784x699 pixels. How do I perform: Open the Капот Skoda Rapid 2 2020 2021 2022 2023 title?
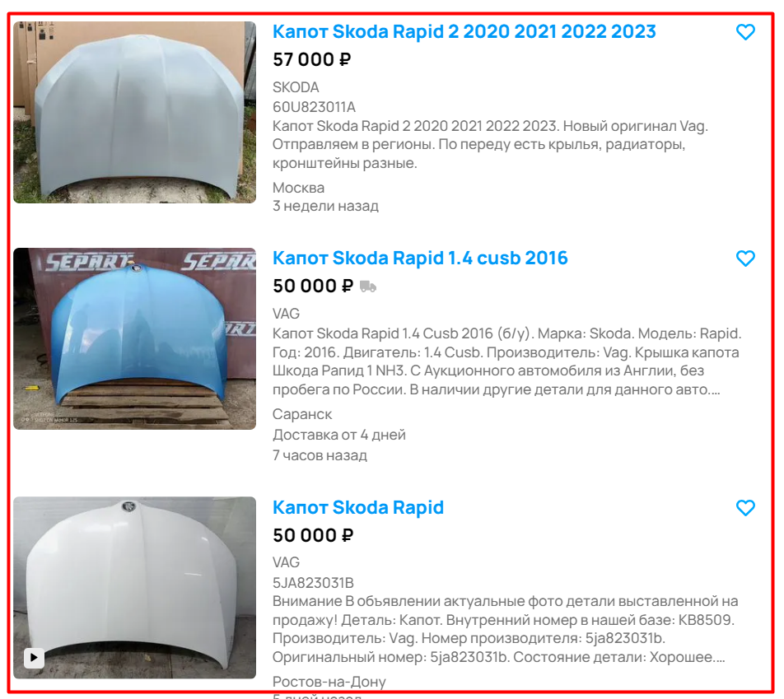[464, 31]
